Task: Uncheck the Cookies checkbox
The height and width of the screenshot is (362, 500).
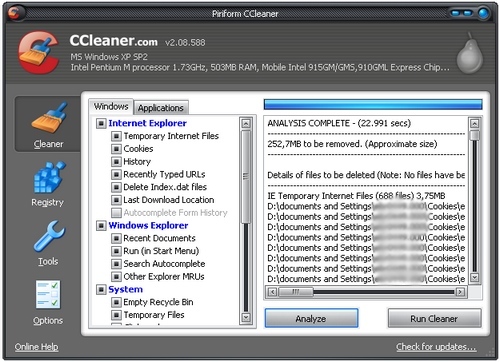Action: (116, 149)
